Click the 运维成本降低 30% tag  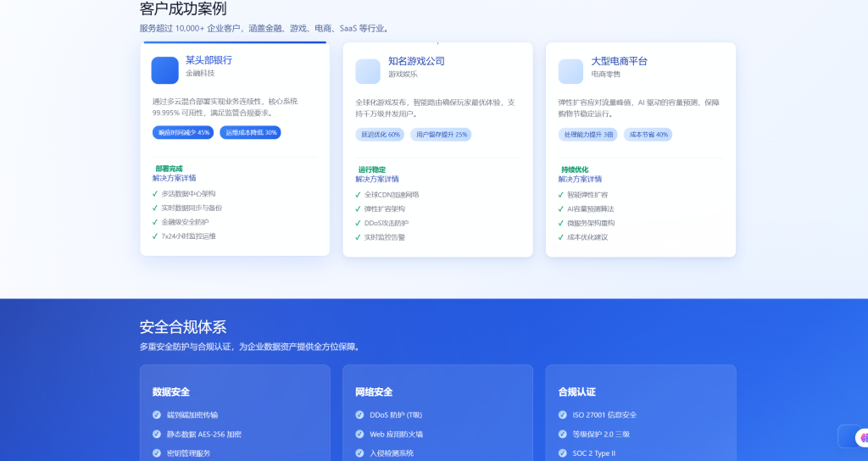250,133
